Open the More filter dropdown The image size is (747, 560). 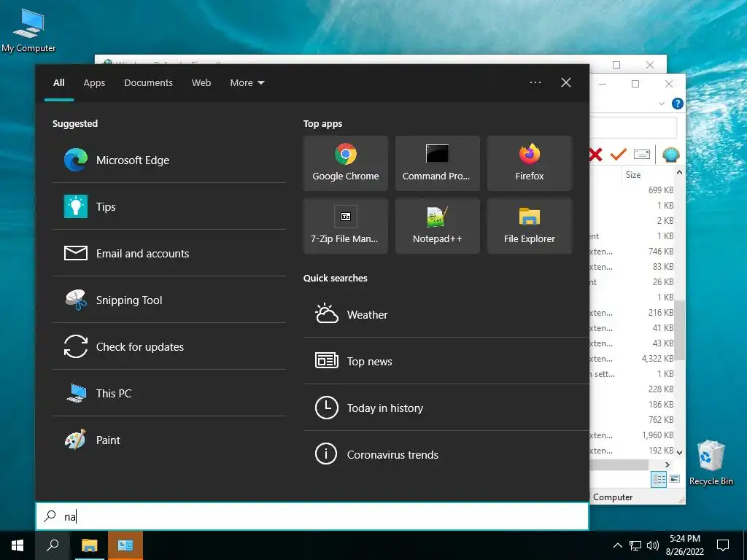coord(247,83)
